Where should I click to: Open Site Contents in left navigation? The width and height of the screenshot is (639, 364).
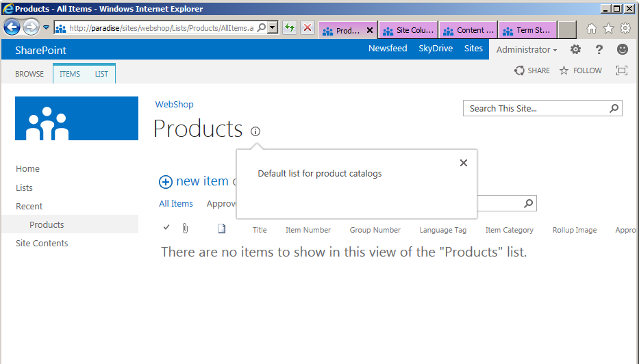coord(42,243)
